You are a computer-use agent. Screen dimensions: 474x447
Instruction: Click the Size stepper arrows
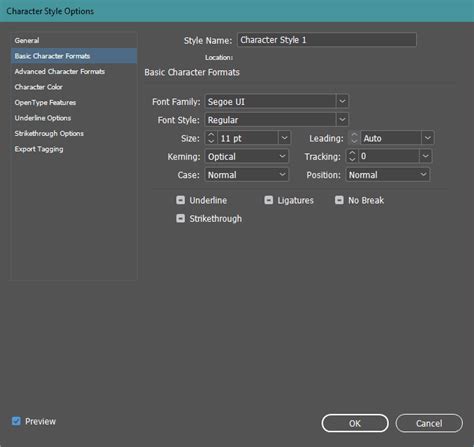pyautogui.click(x=211, y=138)
